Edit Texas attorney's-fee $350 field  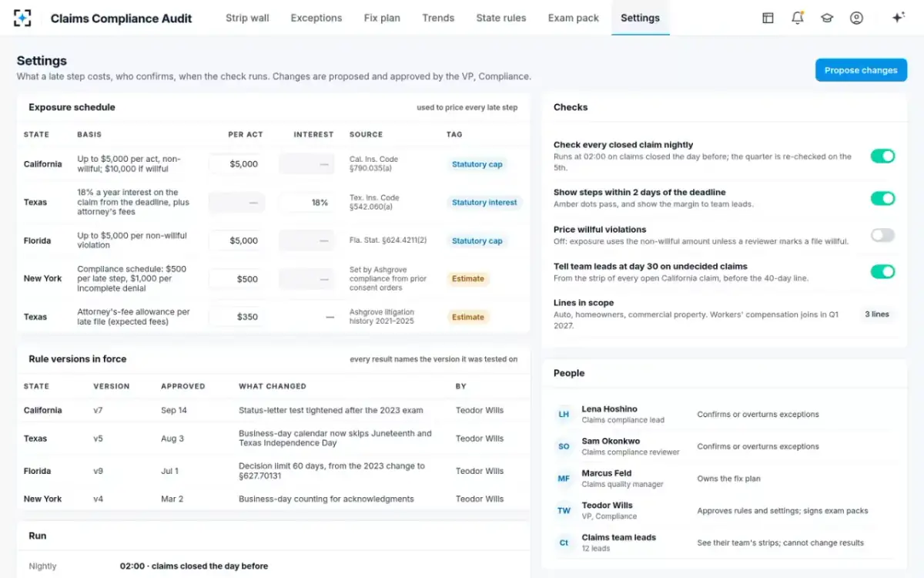coord(236,317)
